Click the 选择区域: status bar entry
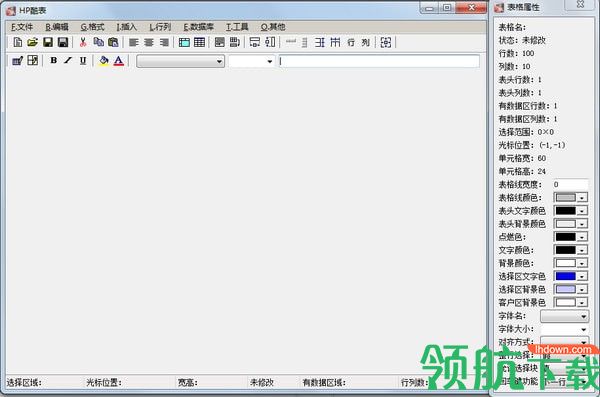The image size is (600, 397). pos(24,382)
